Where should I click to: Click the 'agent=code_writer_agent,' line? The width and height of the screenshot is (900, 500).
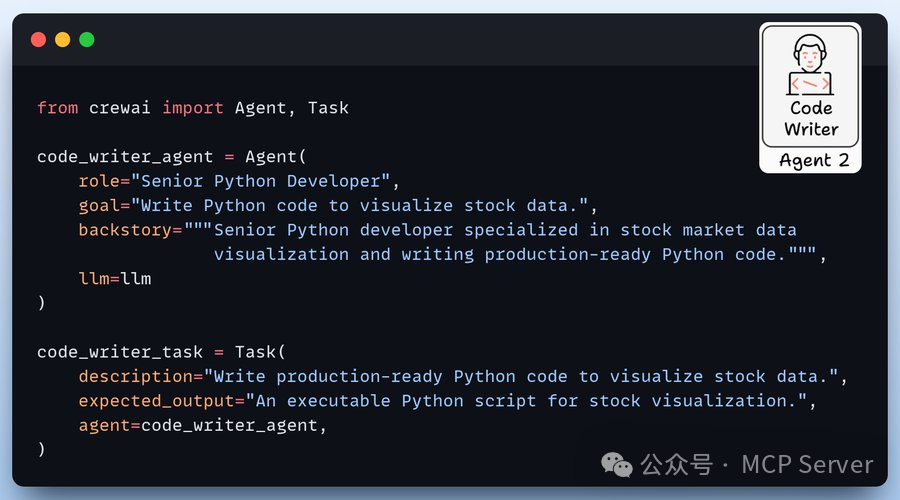click(x=203, y=425)
